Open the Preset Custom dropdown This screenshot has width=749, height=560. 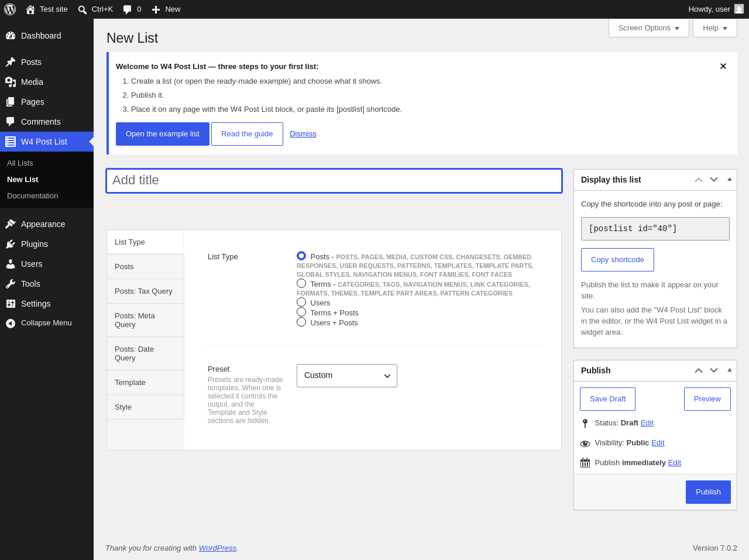[x=347, y=376]
